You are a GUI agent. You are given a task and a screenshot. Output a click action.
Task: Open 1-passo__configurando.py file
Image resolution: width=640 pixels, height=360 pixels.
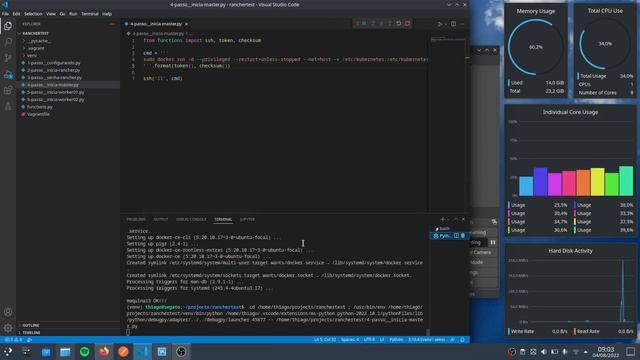(x=53, y=63)
